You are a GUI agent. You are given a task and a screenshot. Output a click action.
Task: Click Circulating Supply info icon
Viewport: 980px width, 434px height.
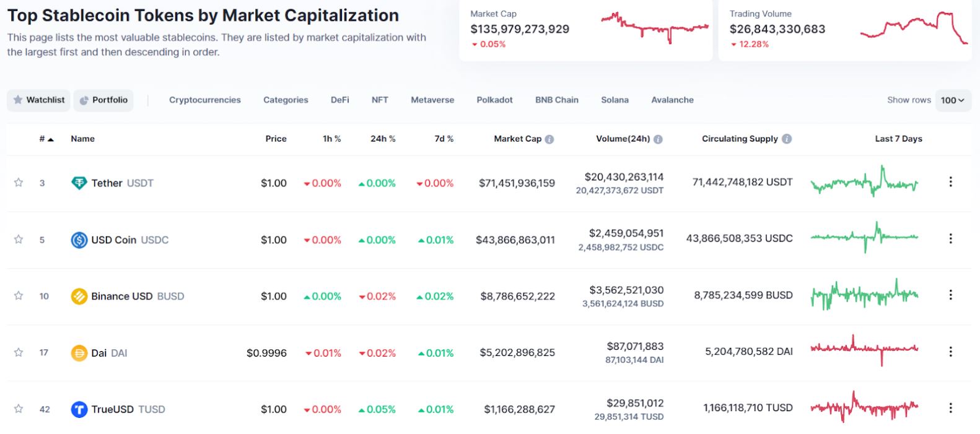pos(787,139)
